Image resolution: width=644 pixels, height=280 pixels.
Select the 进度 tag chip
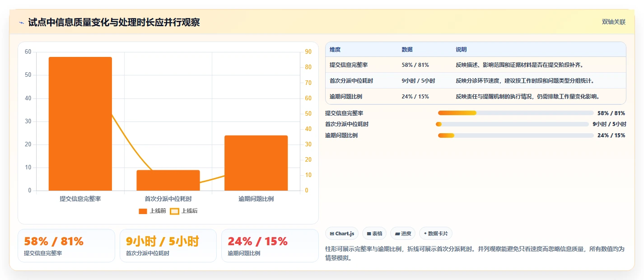(x=403, y=233)
